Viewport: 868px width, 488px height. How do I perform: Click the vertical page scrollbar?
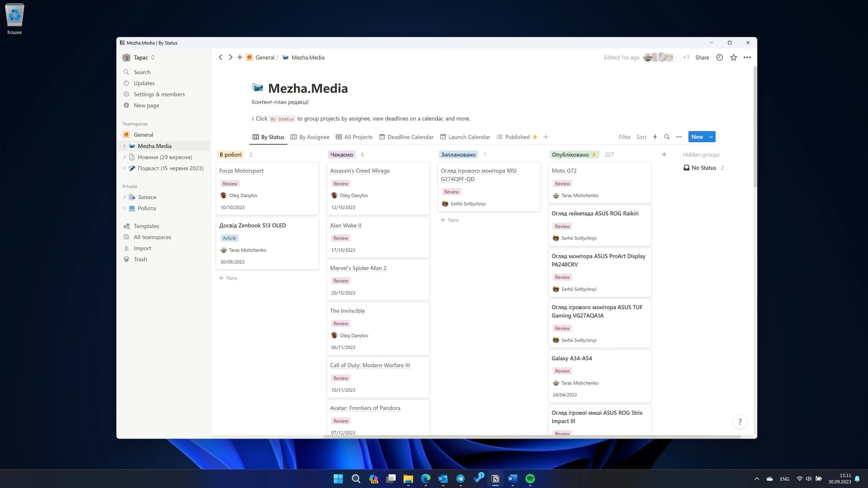755,127
